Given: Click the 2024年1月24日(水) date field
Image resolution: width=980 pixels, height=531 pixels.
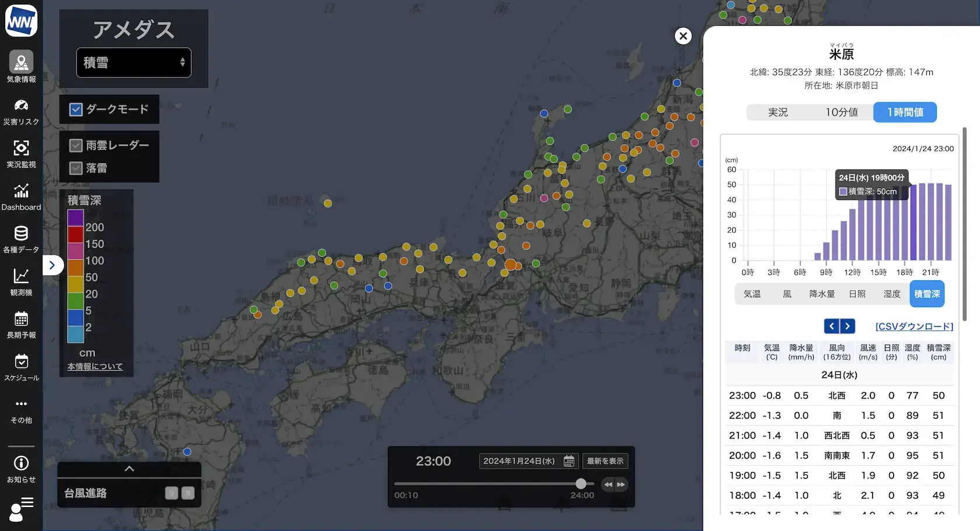Looking at the screenshot, I should tap(528, 461).
